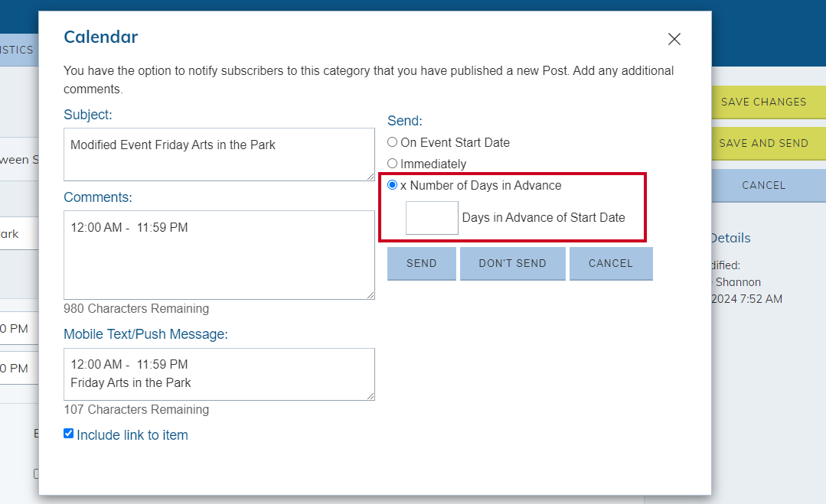Click the background page CANCEL button
826x504 pixels.
pyautogui.click(x=769, y=185)
